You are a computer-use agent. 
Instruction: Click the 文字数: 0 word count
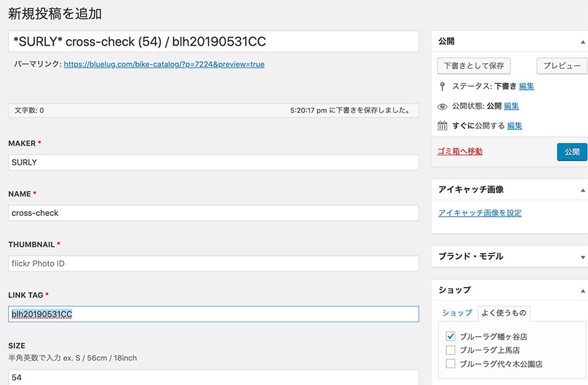(29, 110)
